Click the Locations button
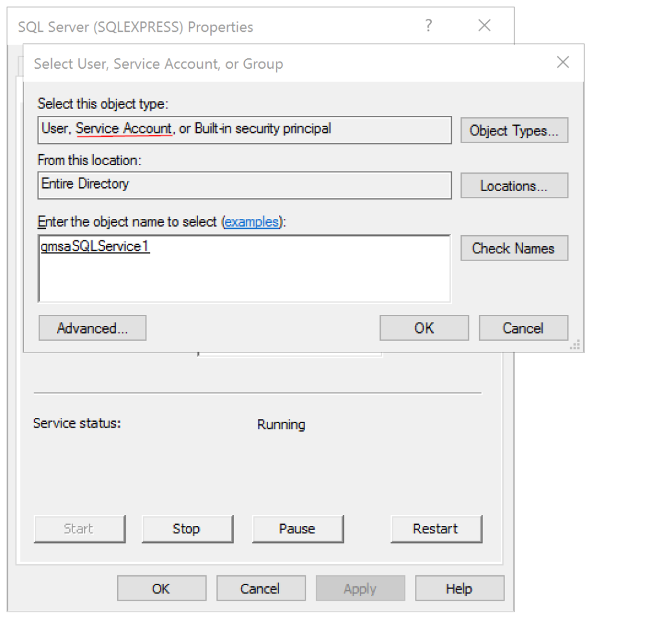Viewport: 663px width, 644px height. [513, 185]
